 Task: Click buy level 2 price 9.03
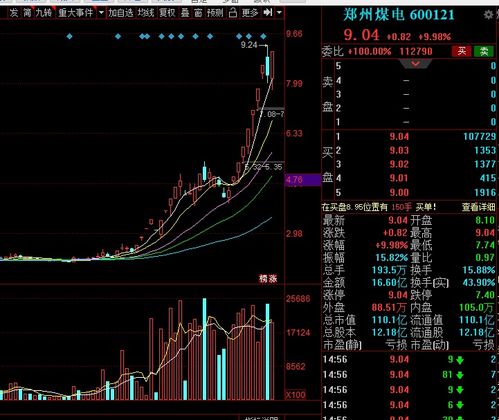tap(399, 150)
